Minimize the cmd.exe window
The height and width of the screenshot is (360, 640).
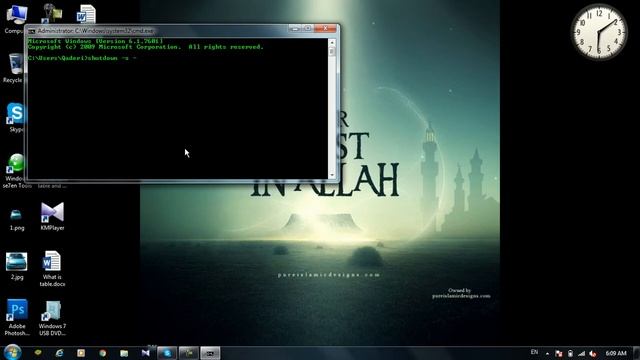[295, 28]
